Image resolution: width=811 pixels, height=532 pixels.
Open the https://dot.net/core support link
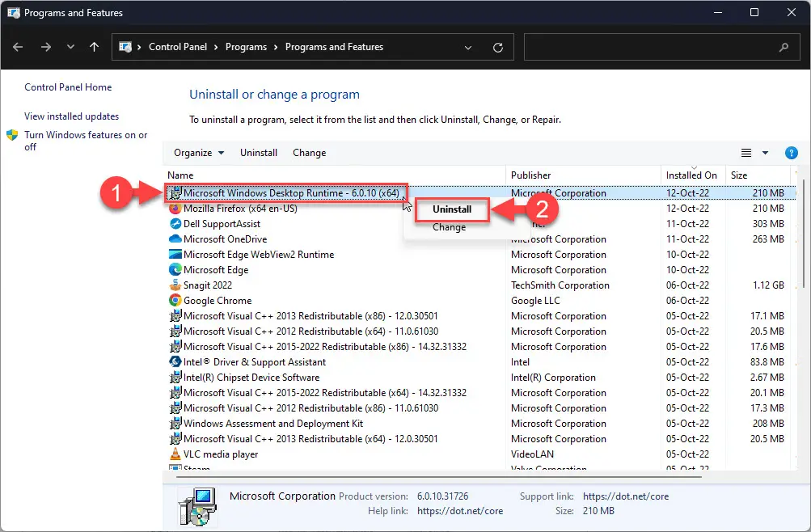pyautogui.click(x=625, y=496)
